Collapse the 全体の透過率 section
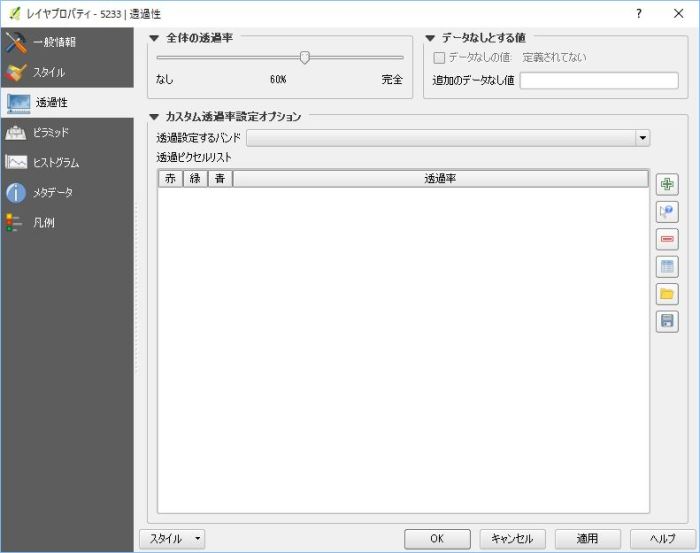This screenshot has width=700, height=553. [x=154, y=37]
